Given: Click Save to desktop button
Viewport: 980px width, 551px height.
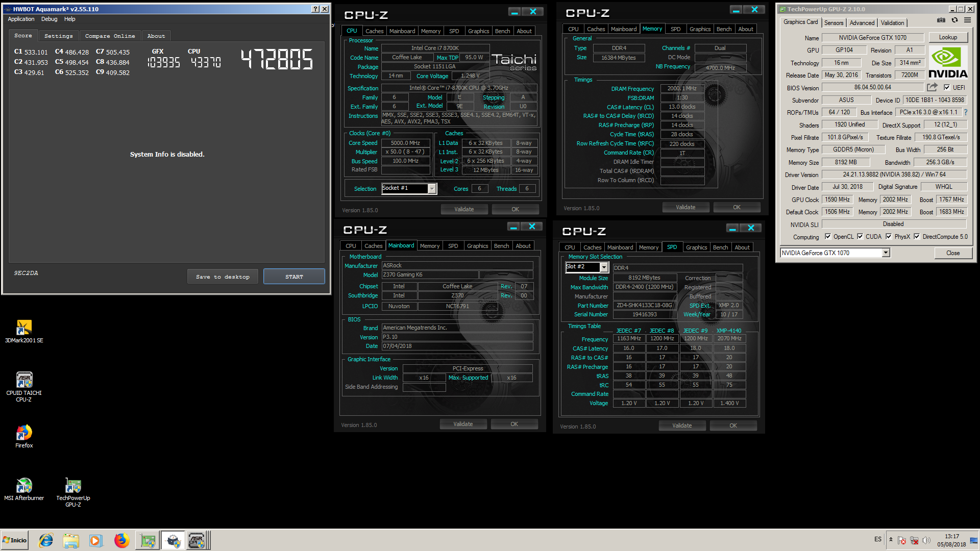Looking at the screenshot, I should (223, 277).
